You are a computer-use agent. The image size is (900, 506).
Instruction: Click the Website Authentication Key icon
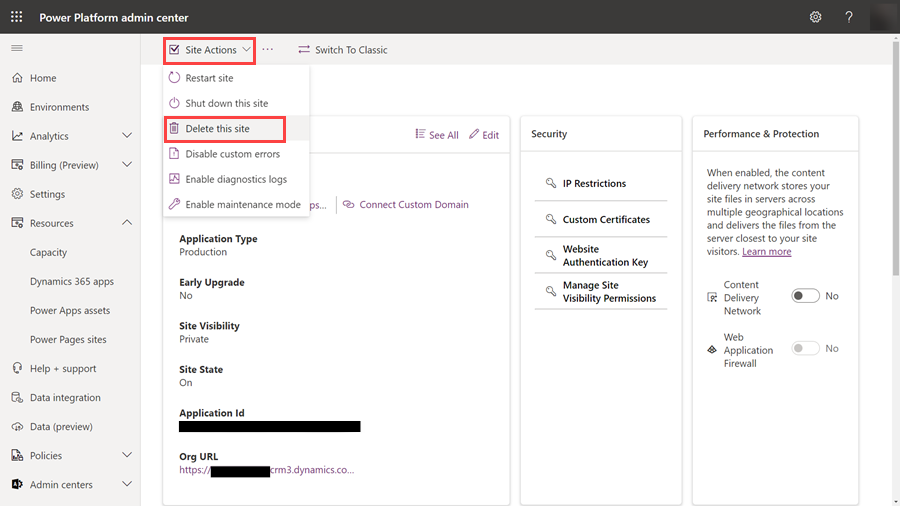[x=551, y=255]
